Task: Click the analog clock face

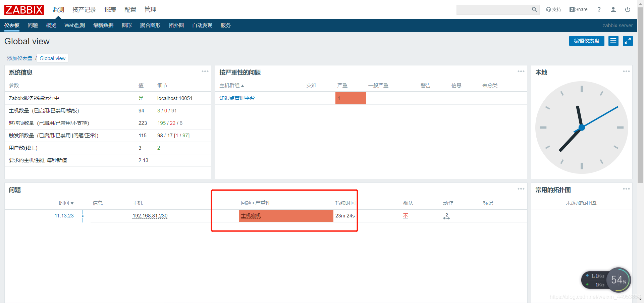Action: coord(582,128)
